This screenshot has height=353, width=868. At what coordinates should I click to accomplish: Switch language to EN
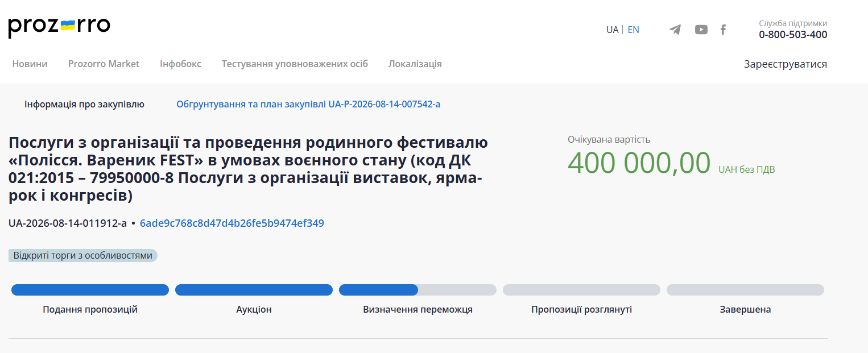(634, 30)
